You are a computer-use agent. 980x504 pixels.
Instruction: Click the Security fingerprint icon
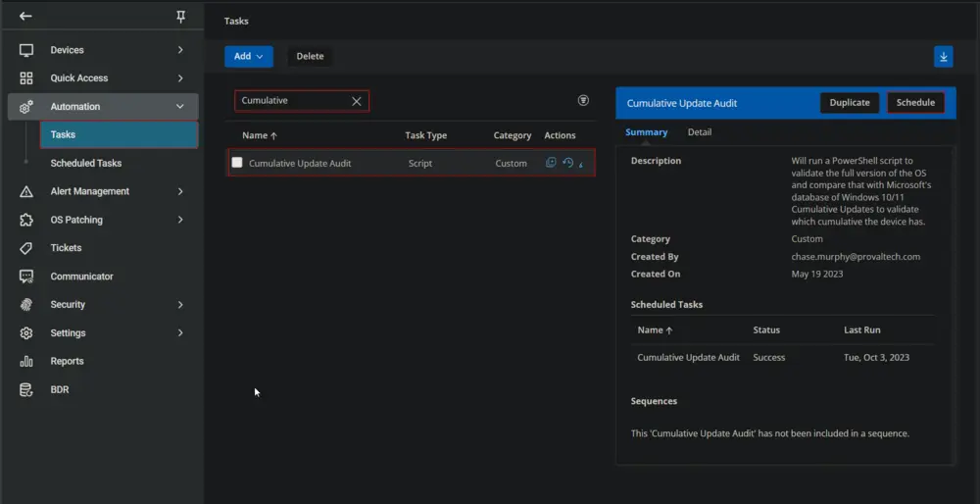click(x=26, y=305)
